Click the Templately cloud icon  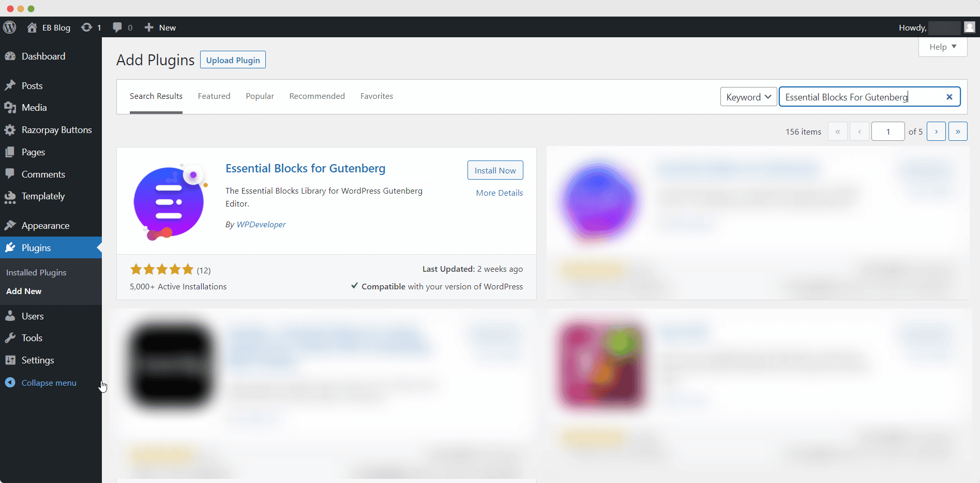click(10, 197)
